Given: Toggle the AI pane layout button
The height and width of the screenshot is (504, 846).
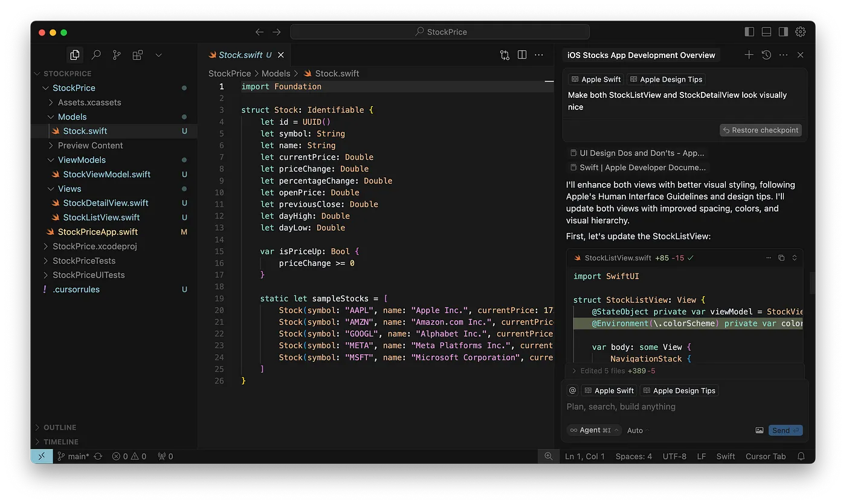Looking at the screenshot, I should coord(783,32).
